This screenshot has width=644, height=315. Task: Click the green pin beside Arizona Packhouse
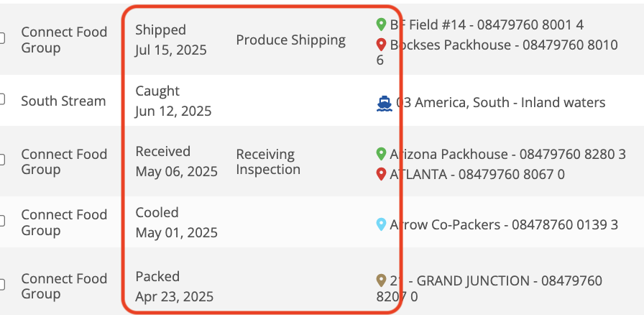[381, 154]
